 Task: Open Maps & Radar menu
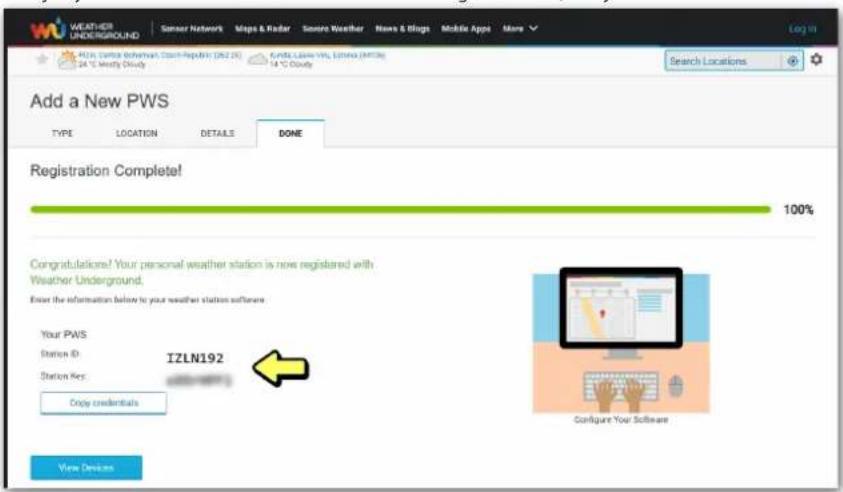(x=262, y=28)
